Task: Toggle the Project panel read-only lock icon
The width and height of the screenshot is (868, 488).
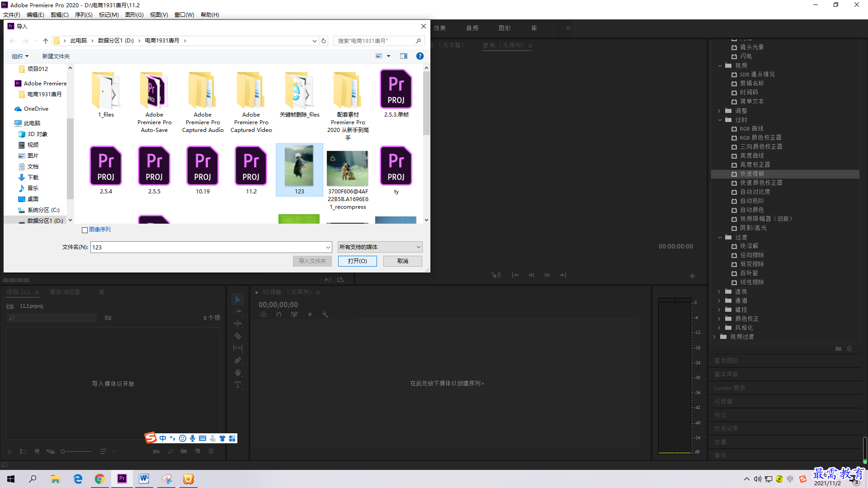Action: tap(9, 451)
